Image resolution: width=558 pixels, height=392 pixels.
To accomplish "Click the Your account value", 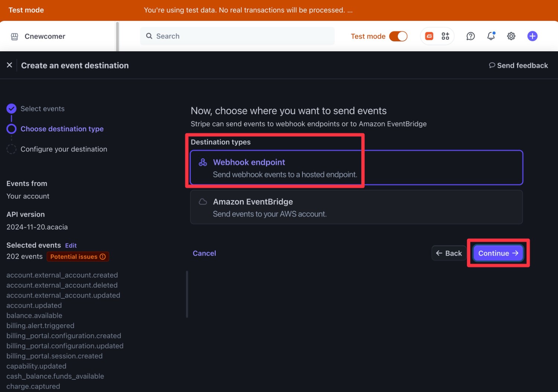I will click(28, 196).
